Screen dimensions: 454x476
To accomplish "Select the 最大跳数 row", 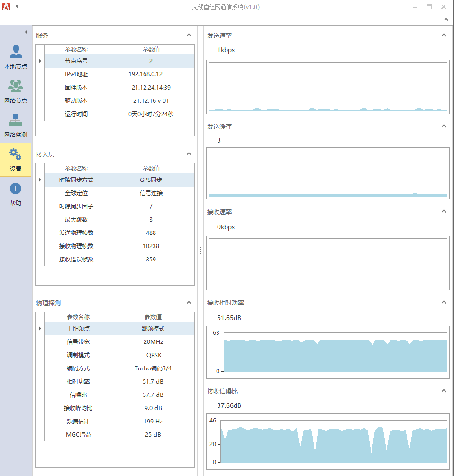I will click(x=119, y=220).
